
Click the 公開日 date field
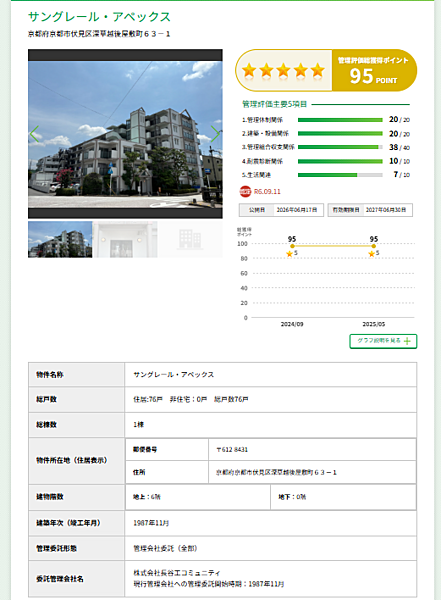(x=281, y=210)
